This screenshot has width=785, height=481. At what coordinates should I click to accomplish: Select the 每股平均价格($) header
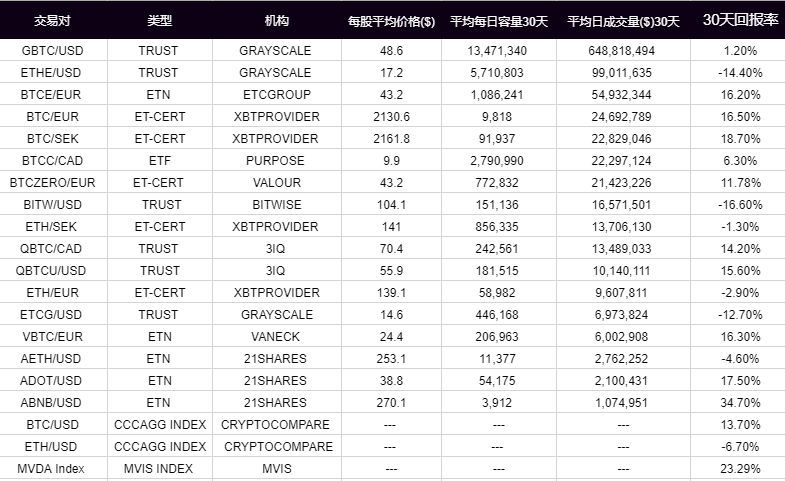tap(391, 22)
